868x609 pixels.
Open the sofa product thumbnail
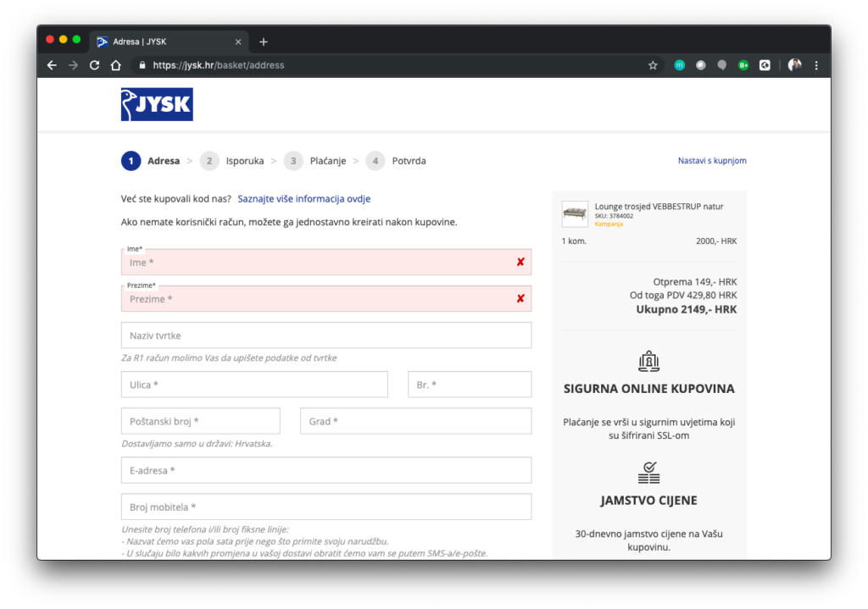[575, 213]
